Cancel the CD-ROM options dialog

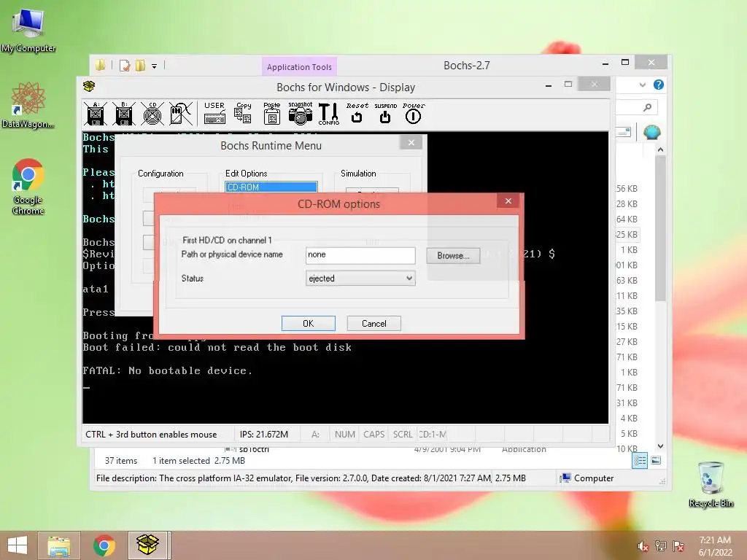tap(374, 323)
